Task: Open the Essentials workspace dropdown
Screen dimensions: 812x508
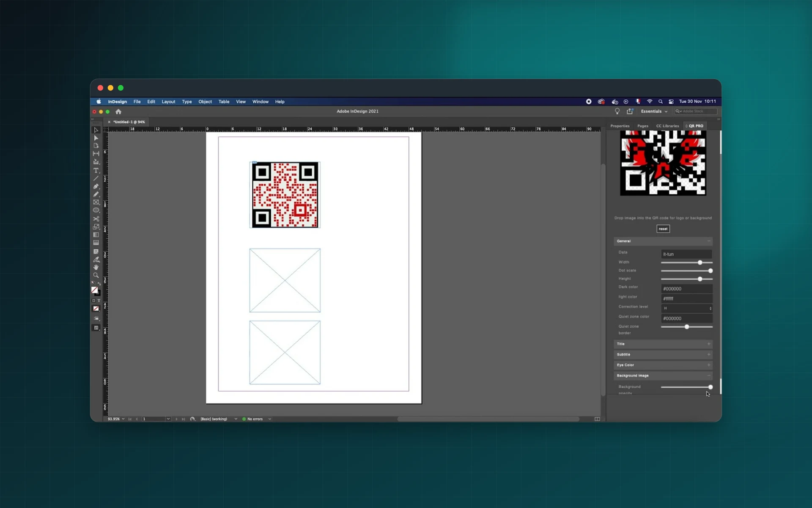Action: pos(654,111)
